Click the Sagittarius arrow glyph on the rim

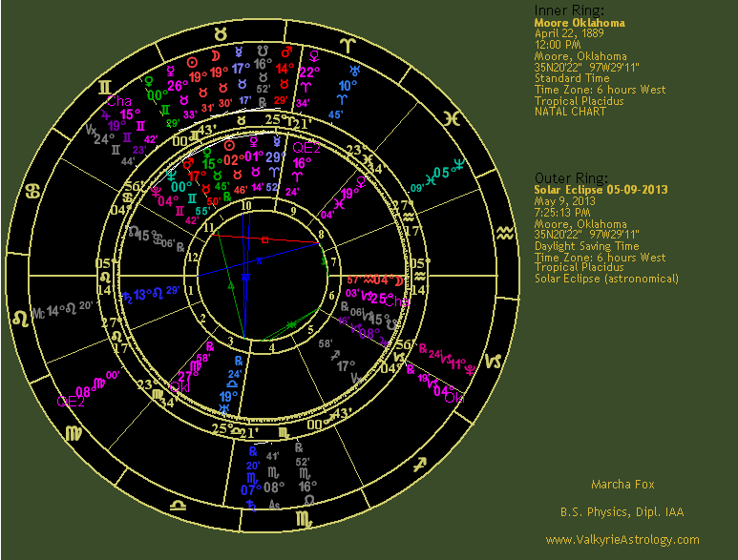click(x=417, y=466)
